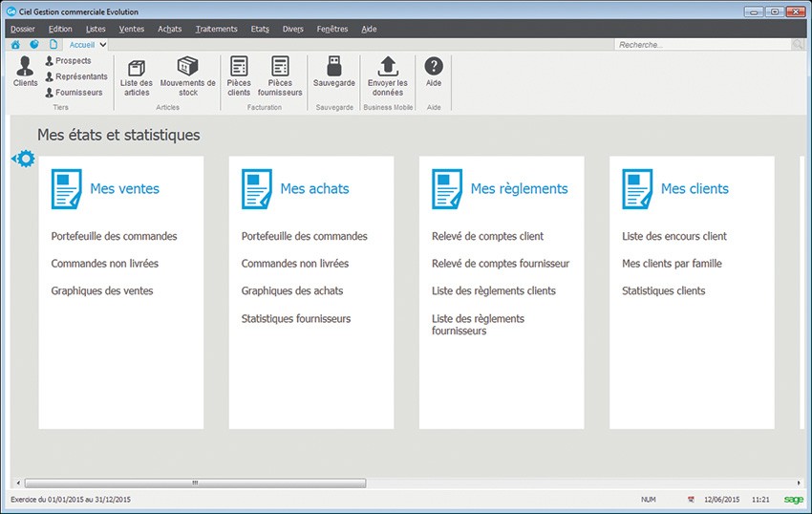Click the home icon in quick toolbar
Image resolution: width=812 pixels, height=514 pixels.
coord(15,45)
